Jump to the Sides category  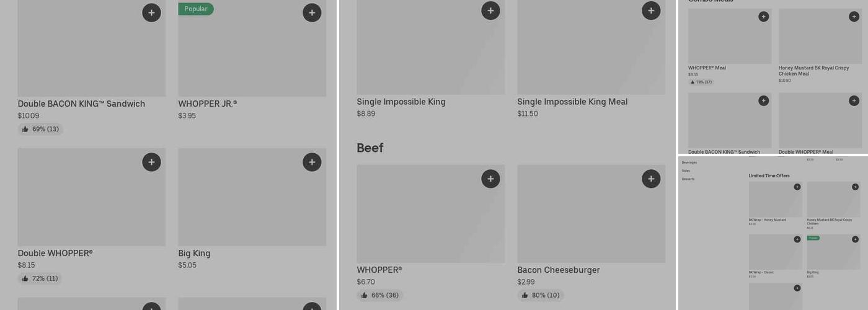(686, 170)
